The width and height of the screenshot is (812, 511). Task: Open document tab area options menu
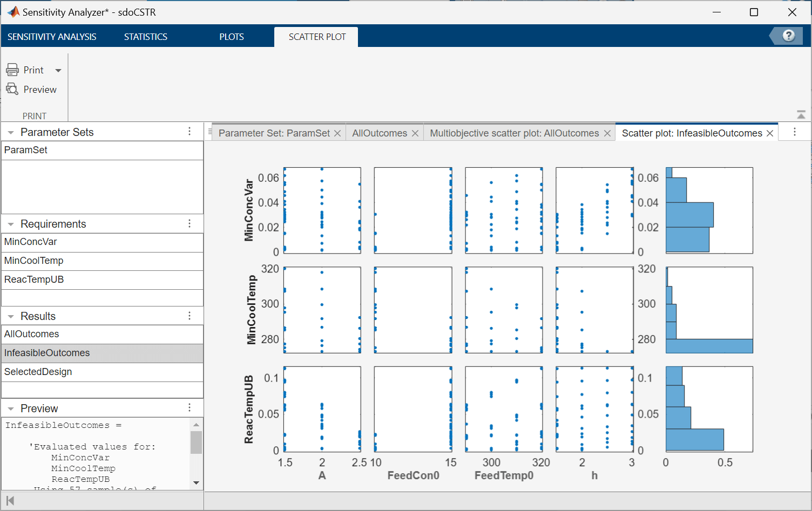pyautogui.click(x=794, y=132)
